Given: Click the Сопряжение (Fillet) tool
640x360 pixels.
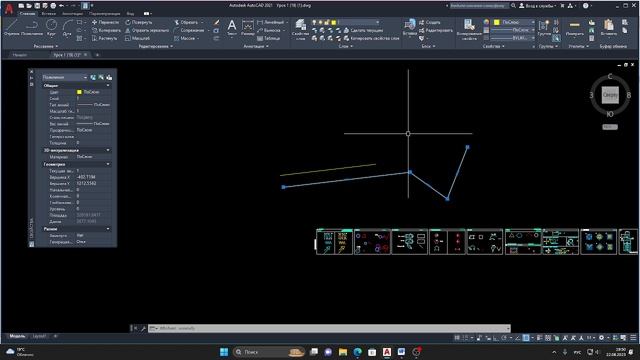Looking at the screenshot, I should [x=189, y=30].
